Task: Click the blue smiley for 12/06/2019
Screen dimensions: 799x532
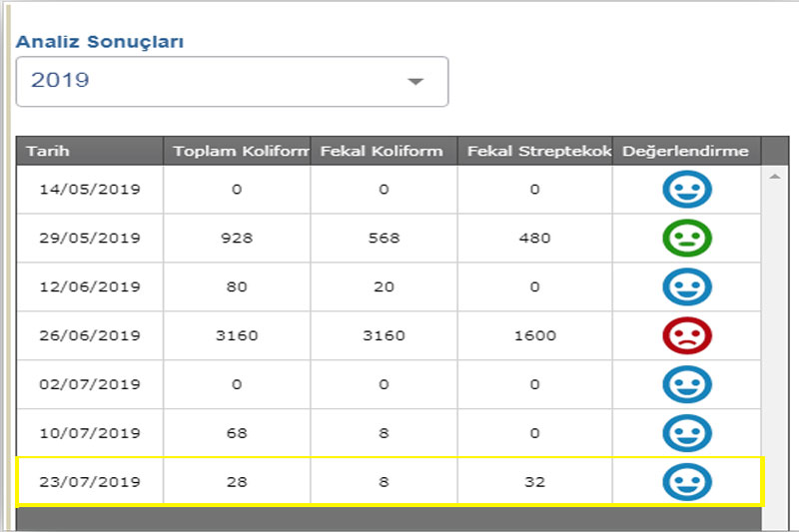Action: [x=687, y=287]
